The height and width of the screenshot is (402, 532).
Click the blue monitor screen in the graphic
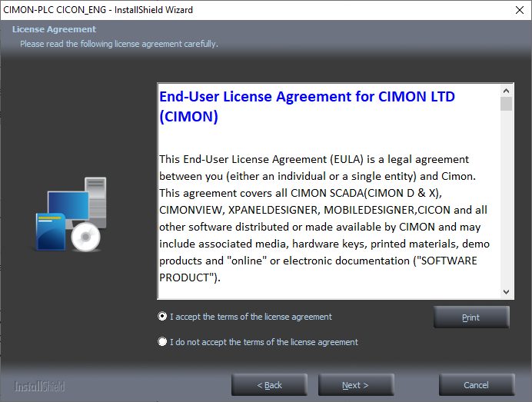[68, 204]
